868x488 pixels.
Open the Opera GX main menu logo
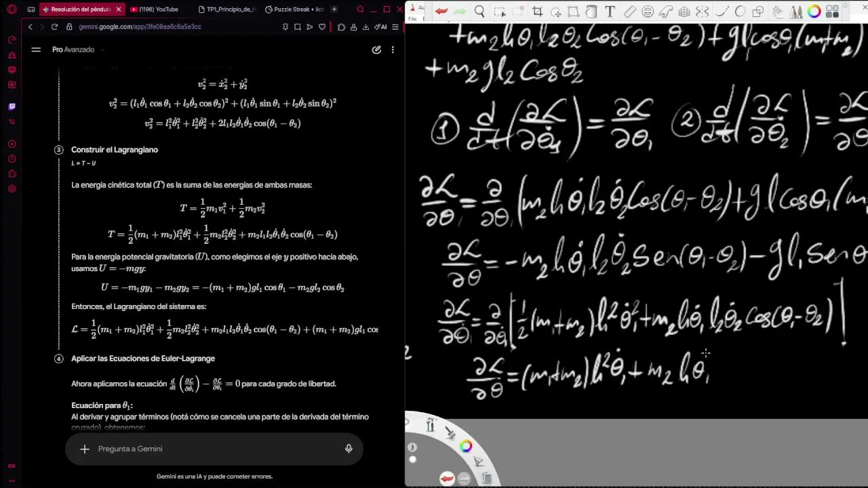click(12, 9)
